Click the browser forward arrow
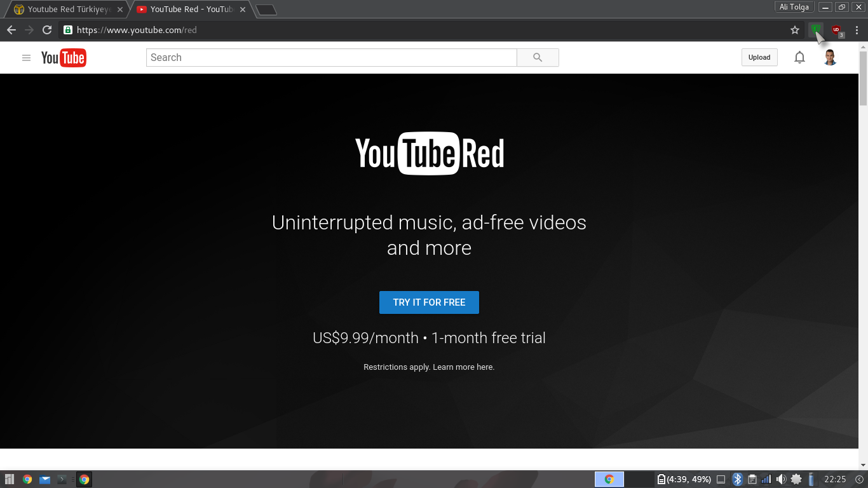This screenshot has height=488, width=868. pyautogui.click(x=29, y=30)
